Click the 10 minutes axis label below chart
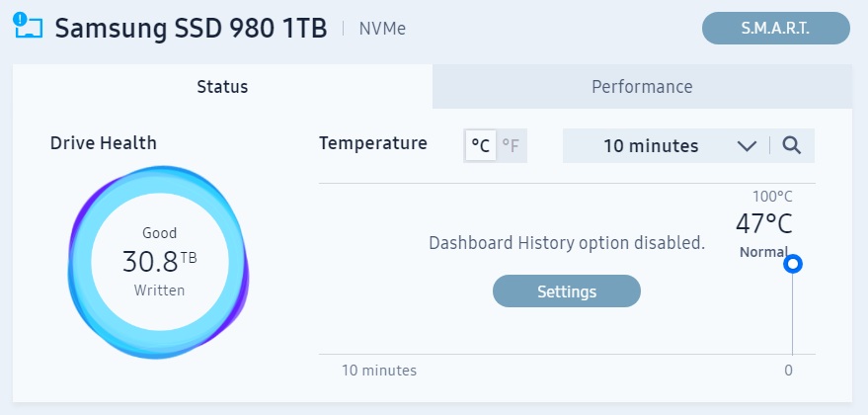The image size is (868, 415). [379, 371]
